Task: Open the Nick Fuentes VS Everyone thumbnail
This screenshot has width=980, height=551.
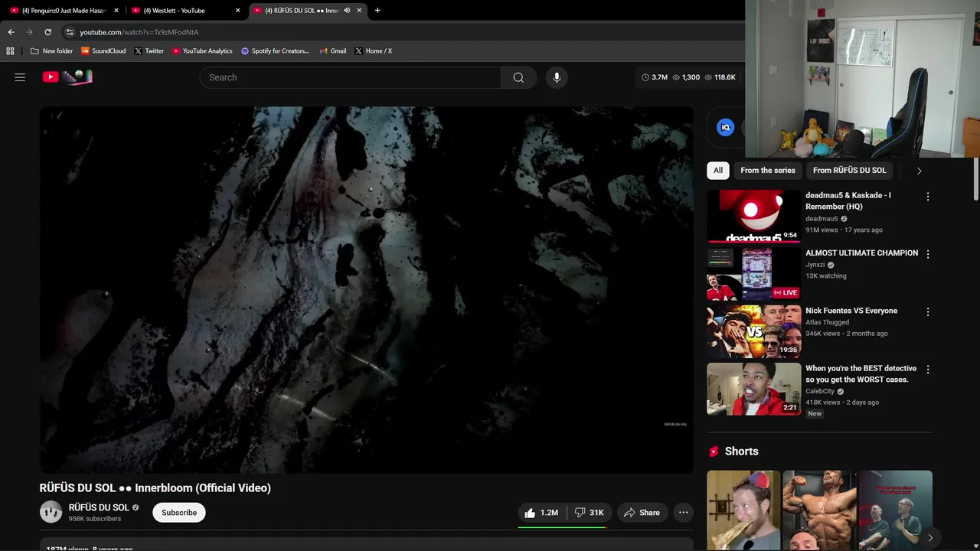Action: [x=753, y=331]
